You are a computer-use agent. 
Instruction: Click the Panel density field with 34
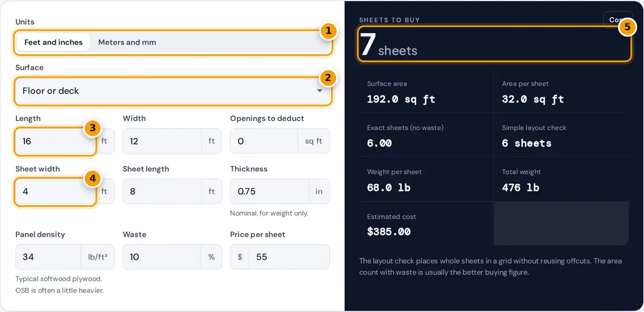(x=48, y=257)
